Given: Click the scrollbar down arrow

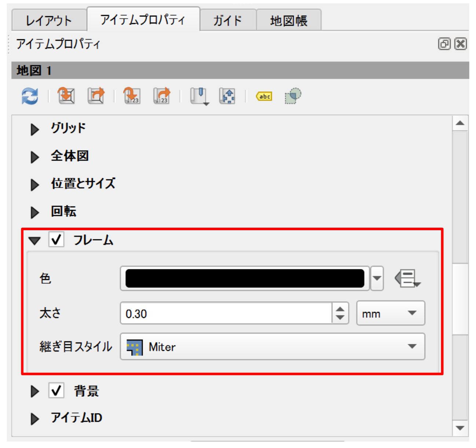Looking at the screenshot, I should 460,428.
